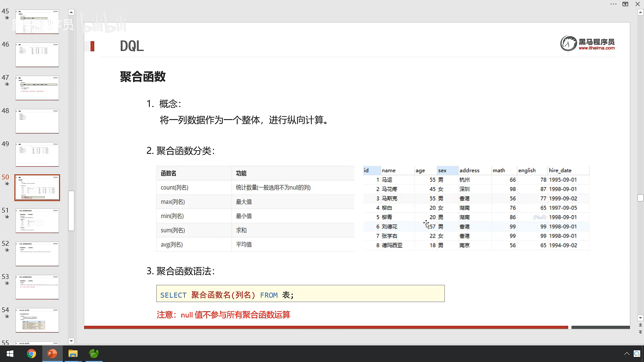Open Google Chrome from the taskbar

tap(31, 354)
